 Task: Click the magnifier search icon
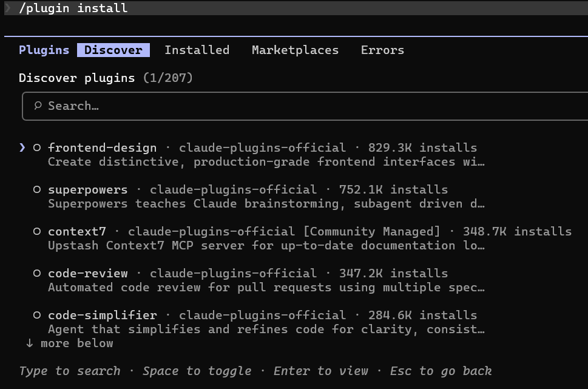coord(38,106)
